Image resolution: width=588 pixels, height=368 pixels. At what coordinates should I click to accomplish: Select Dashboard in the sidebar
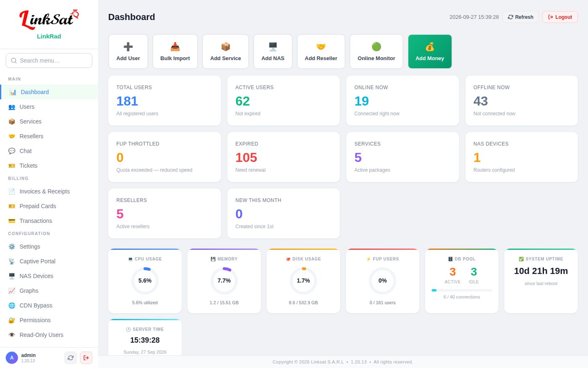click(x=49, y=92)
